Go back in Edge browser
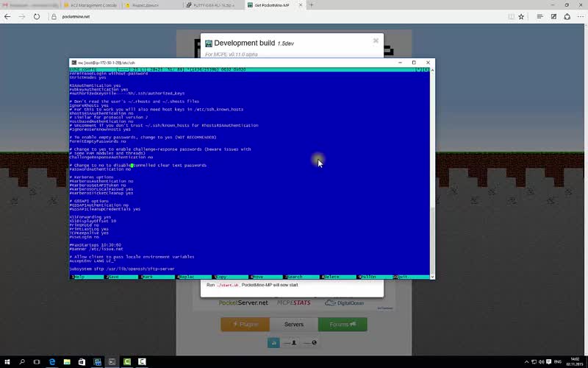Image resolution: width=588 pixels, height=368 pixels. click(x=7, y=16)
